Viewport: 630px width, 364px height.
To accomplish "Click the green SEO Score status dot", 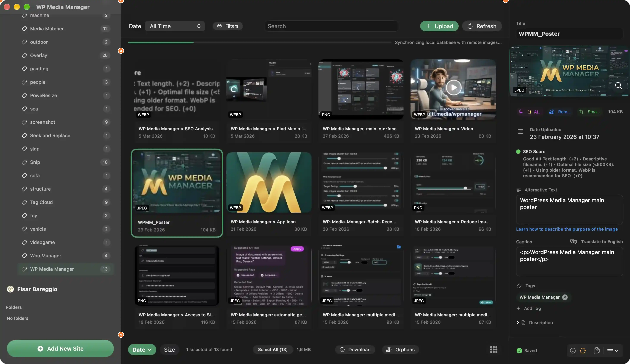I will coord(518,152).
